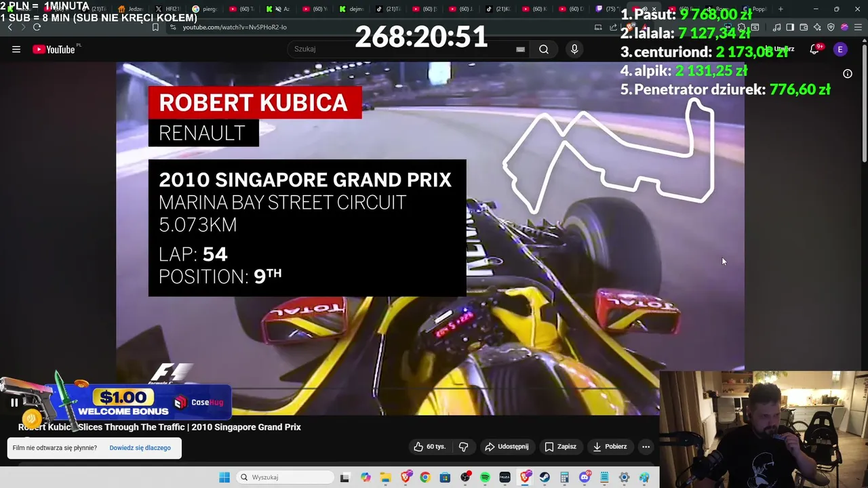Screen dimensions: 868x488
Task: Pause the video with the pause button
Action: pos(14,403)
